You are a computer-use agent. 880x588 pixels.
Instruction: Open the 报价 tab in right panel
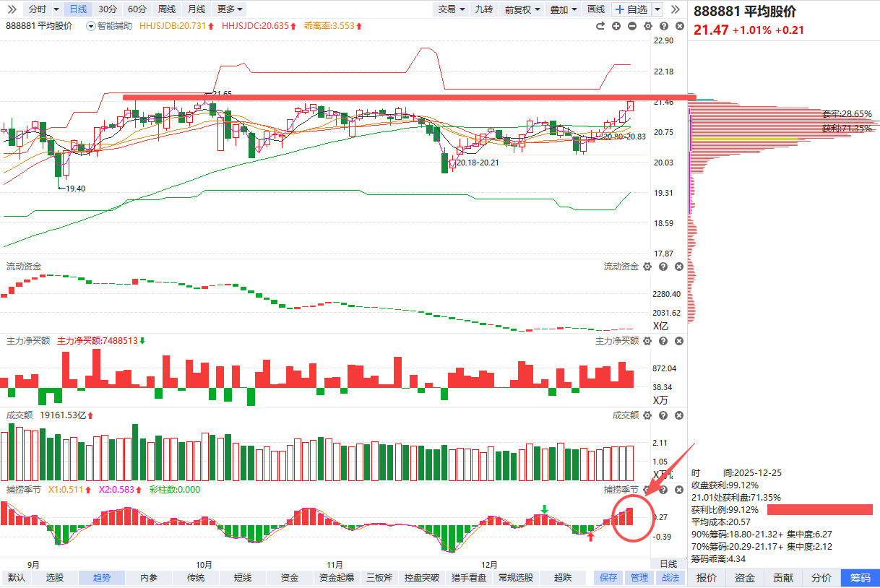pos(707,578)
